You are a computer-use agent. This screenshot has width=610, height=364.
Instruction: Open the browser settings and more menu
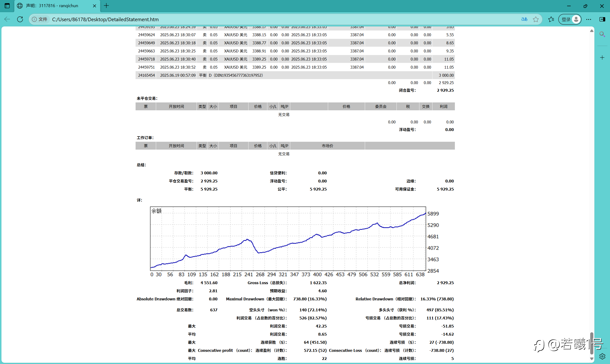point(589,19)
